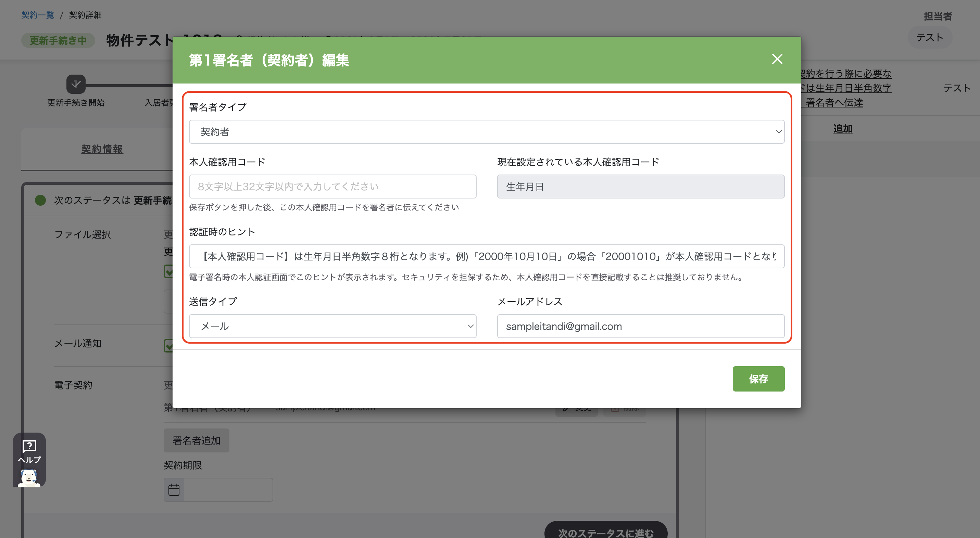The width and height of the screenshot is (980, 538).
Task: Click the 担当者 テスト badge
Action: tap(929, 37)
